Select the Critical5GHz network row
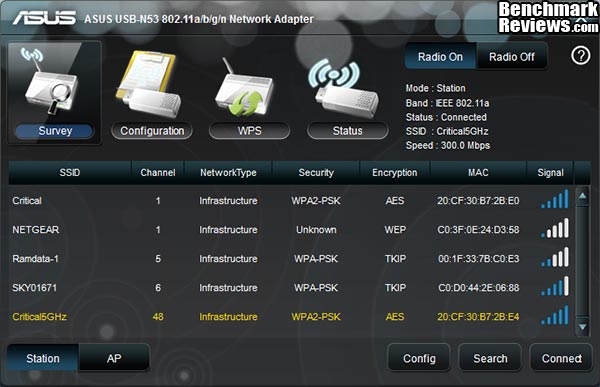600x387 pixels. (x=291, y=317)
